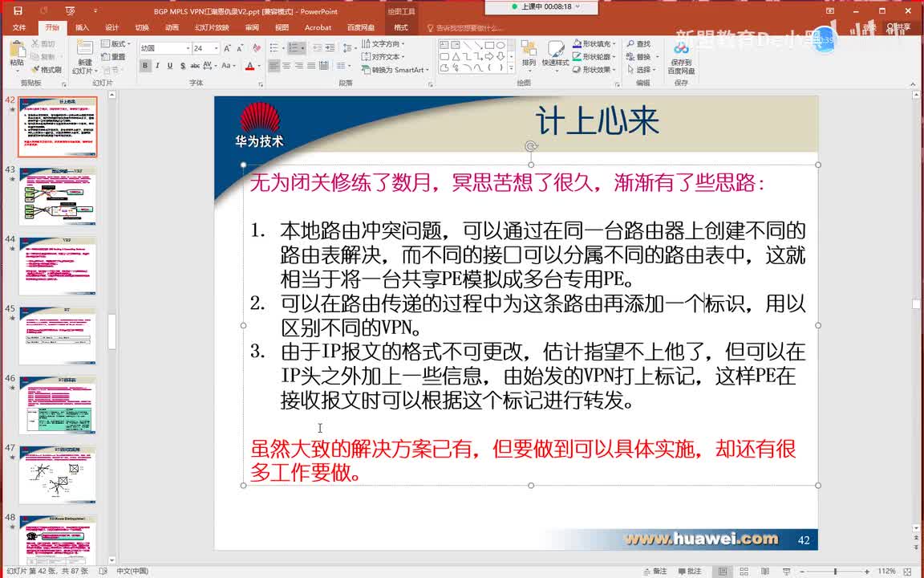
Task: Toggle Bold formatting
Action: pyautogui.click(x=145, y=66)
